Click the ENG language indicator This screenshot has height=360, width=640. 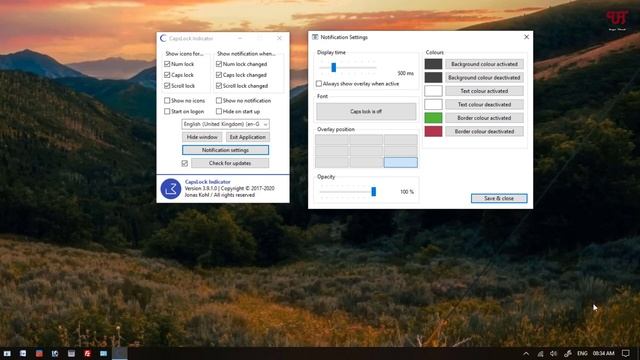coord(582,353)
